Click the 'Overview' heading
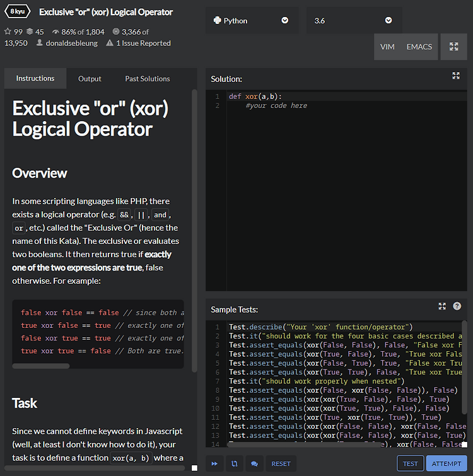 click(40, 173)
